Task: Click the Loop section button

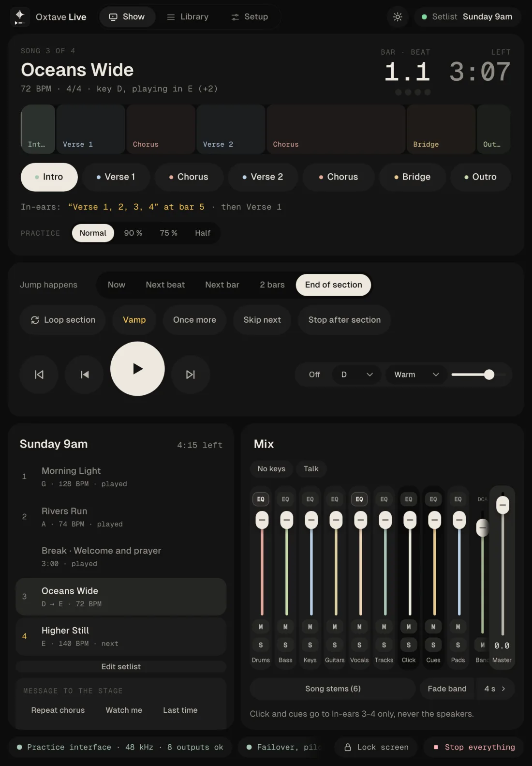Action: click(x=63, y=320)
